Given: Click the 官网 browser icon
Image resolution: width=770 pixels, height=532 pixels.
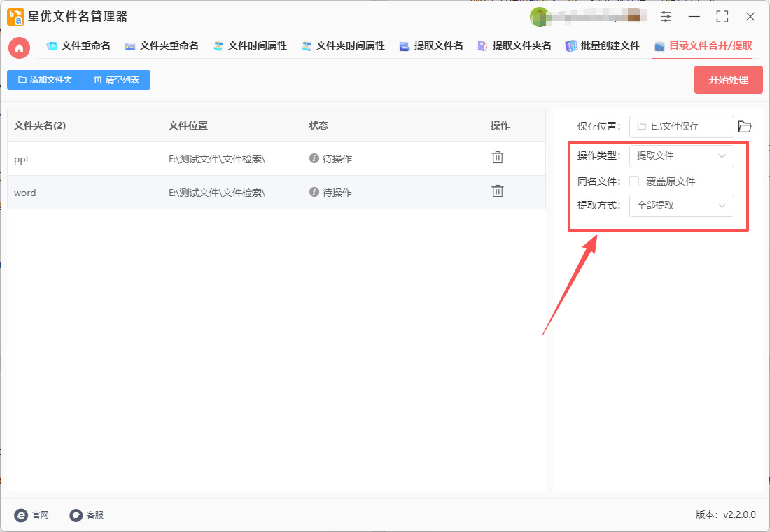Looking at the screenshot, I should click(21, 514).
